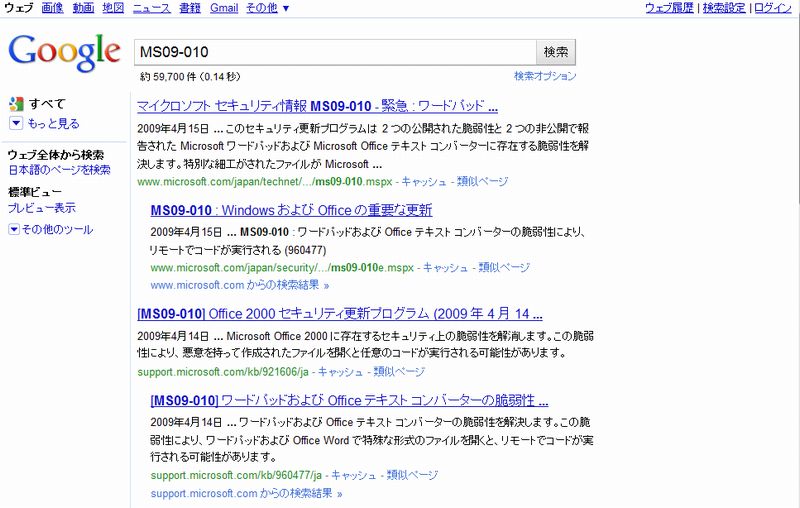The width and height of the screenshot is (800, 508).
Task: Open 地図 in top navigation
Action: coord(113,8)
